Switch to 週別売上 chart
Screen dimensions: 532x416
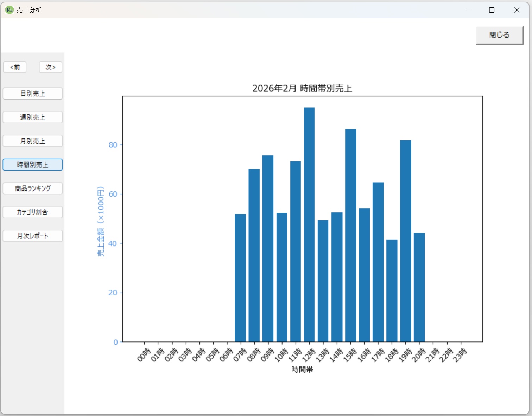tap(33, 117)
